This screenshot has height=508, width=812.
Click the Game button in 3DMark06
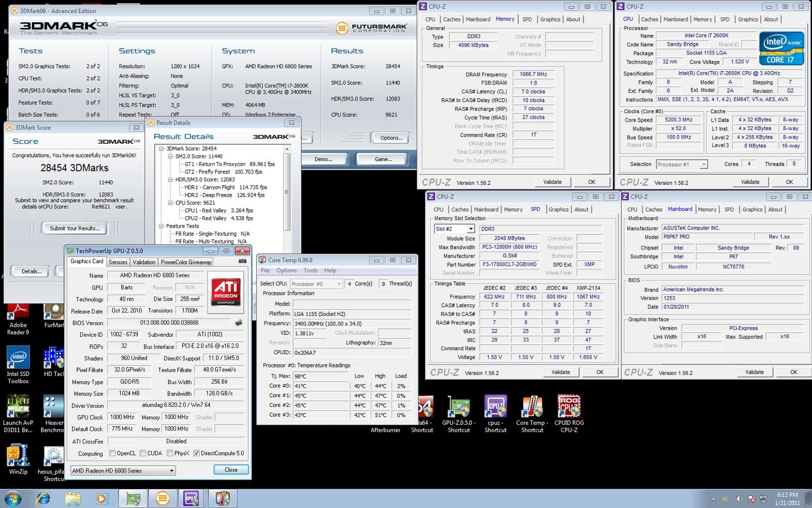pos(383,159)
